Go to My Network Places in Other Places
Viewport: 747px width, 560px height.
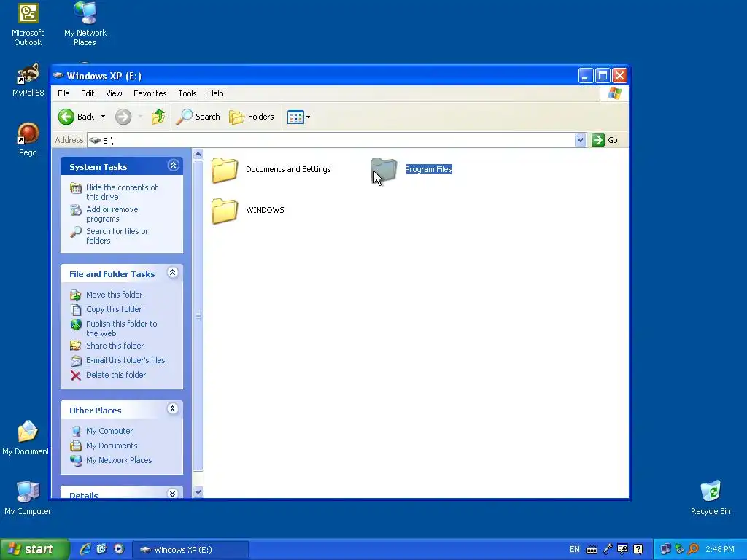click(x=119, y=460)
